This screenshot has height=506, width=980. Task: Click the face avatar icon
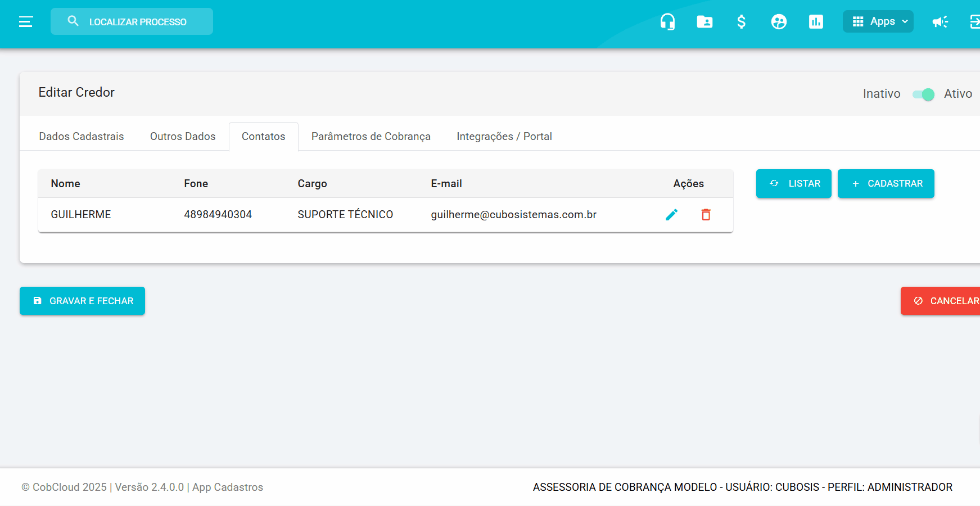[779, 22]
